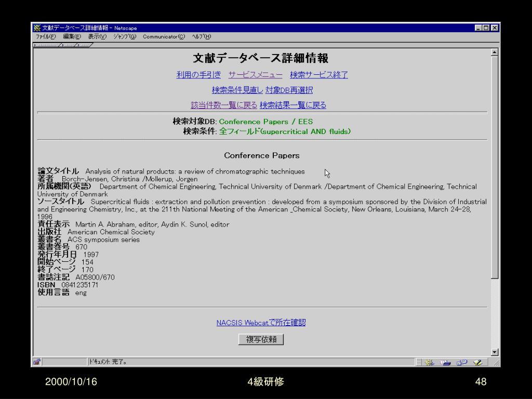Open the Communicator(C) menu
Screen dimensions: 532x399
[164, 37]
